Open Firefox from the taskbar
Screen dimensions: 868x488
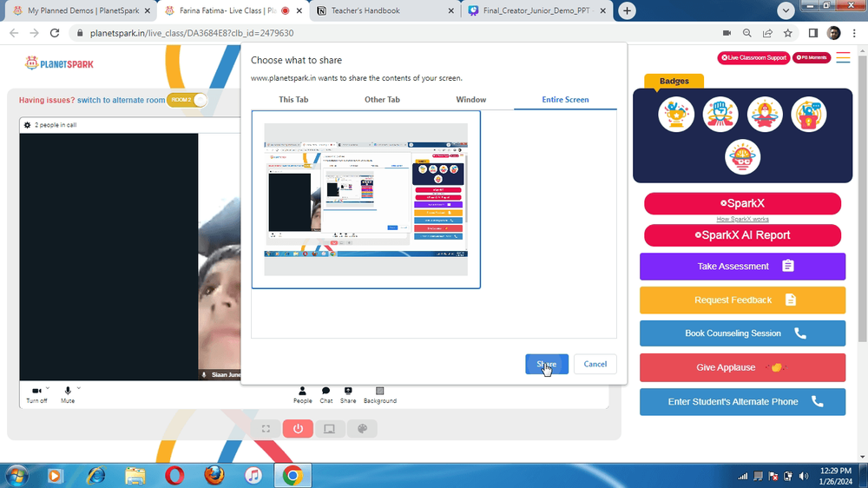(214, 475)
